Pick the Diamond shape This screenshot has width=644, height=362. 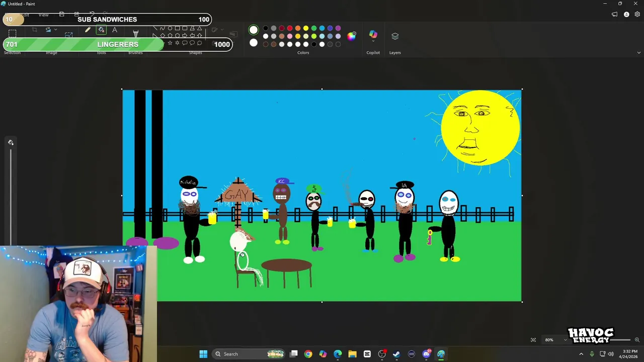[x=163, y=36]
